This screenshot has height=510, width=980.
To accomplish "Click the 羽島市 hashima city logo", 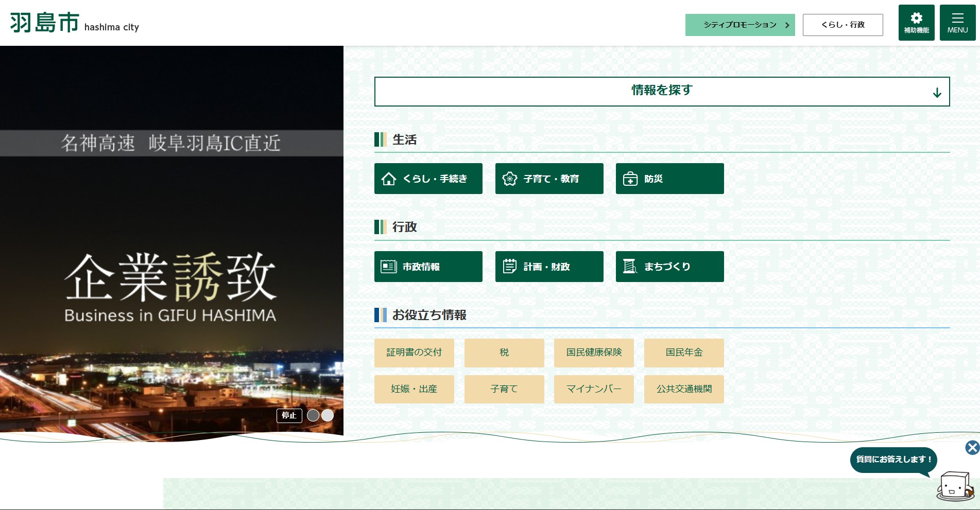I will pyautogui.click(x=75, y=23).
